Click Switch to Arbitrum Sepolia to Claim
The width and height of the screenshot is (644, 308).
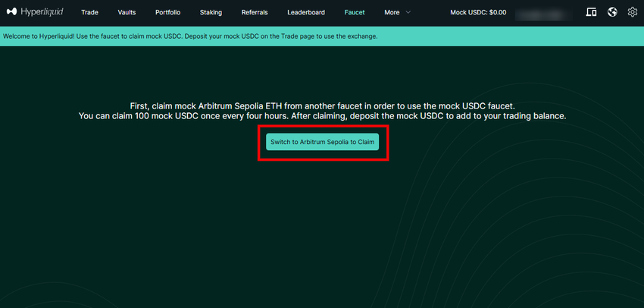323,142
